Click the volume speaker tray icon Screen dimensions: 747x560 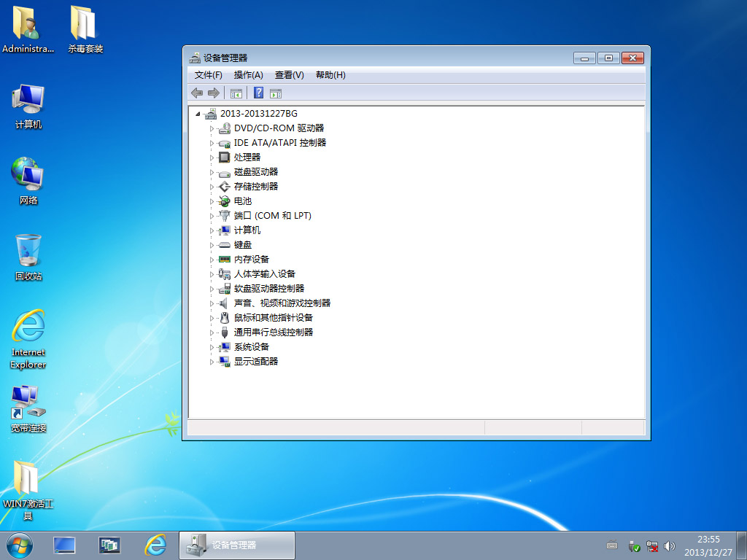coord(670,546)
